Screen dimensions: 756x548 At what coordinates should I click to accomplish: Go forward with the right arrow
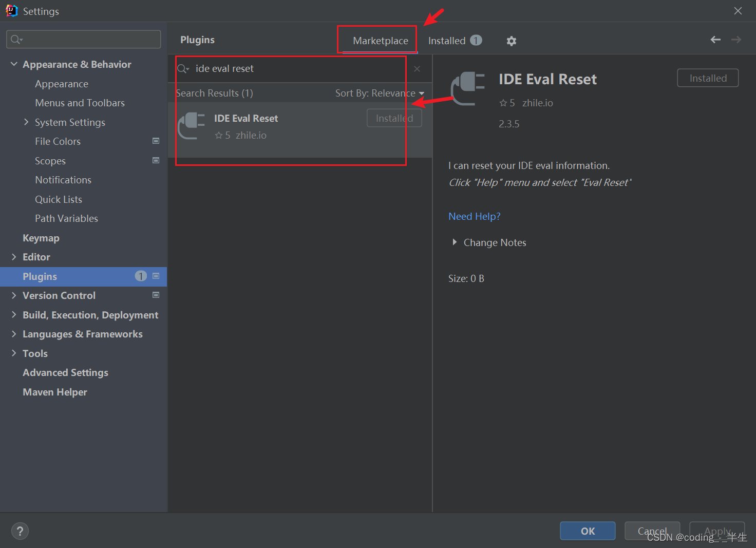736,40
